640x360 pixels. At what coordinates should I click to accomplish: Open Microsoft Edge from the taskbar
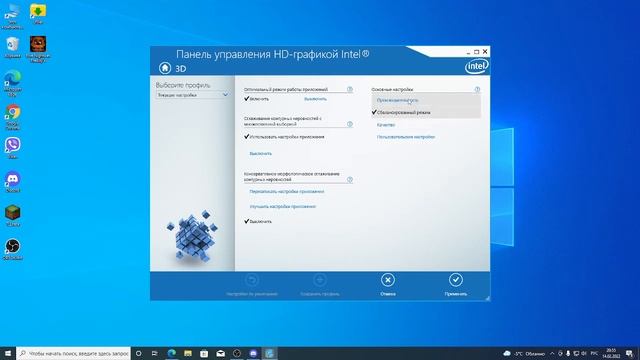tap(171, 353)
